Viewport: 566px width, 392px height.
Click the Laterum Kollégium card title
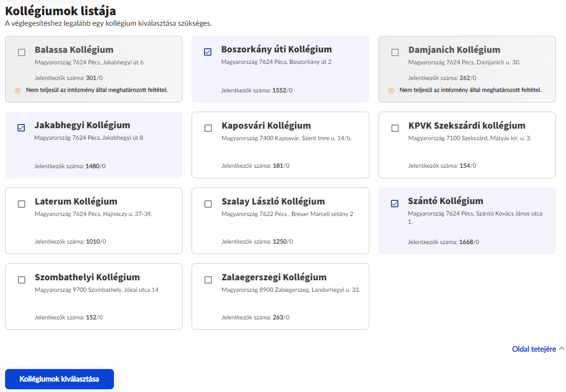coord(76,201)
